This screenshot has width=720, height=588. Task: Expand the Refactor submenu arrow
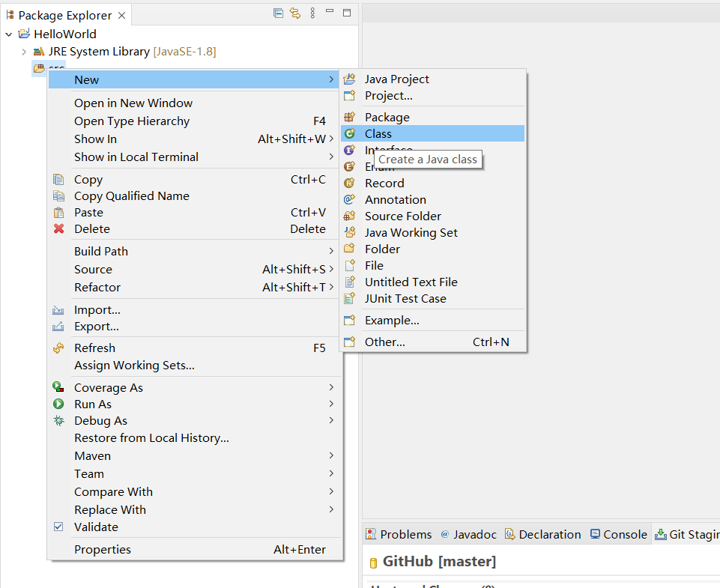click(x=331, y=287)
